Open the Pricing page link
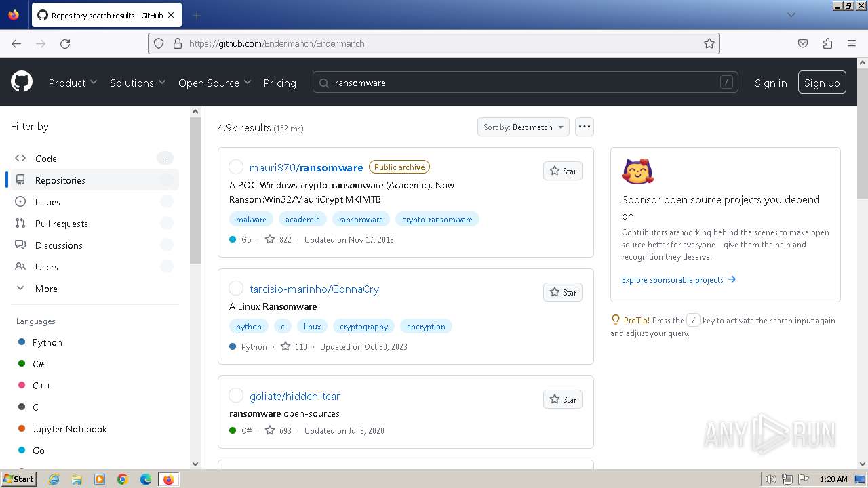Viewport: 868px width, 488px height. click(x=279, y=83)
